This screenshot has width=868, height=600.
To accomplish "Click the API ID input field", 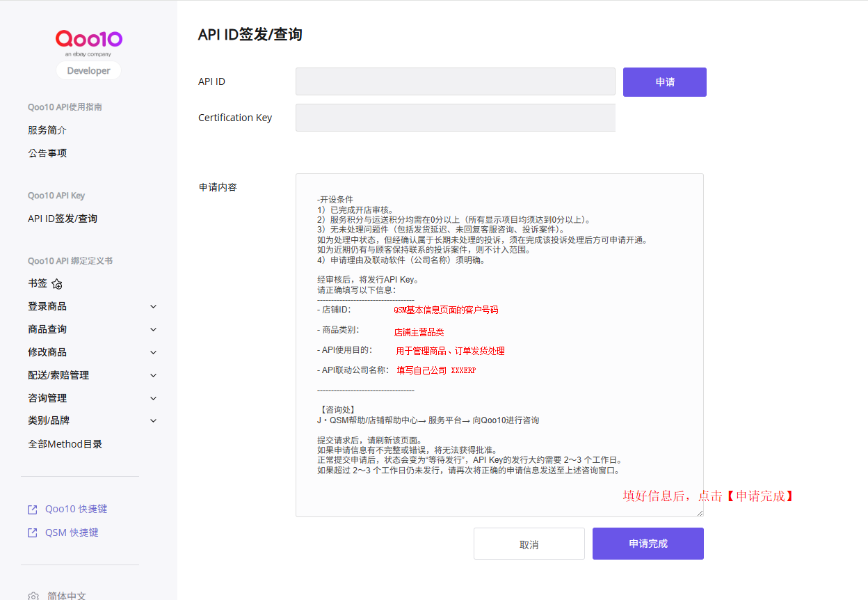I will 456,81.
